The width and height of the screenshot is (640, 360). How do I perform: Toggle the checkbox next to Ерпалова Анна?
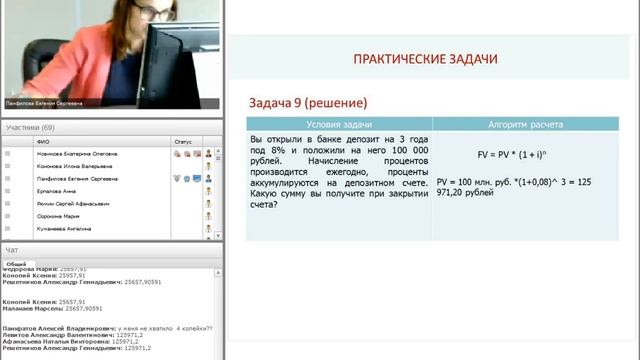tap(7, 191)
